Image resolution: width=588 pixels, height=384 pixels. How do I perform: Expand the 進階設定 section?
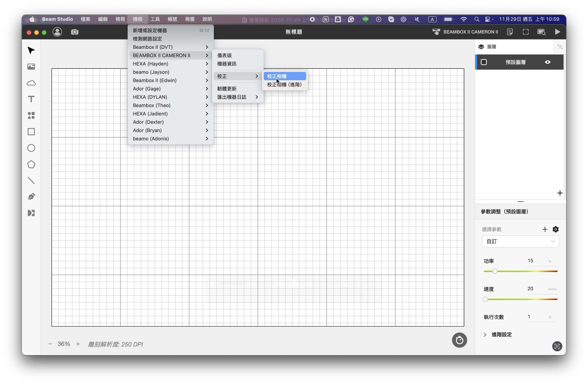pyautogui.click(x=498, y=335)
